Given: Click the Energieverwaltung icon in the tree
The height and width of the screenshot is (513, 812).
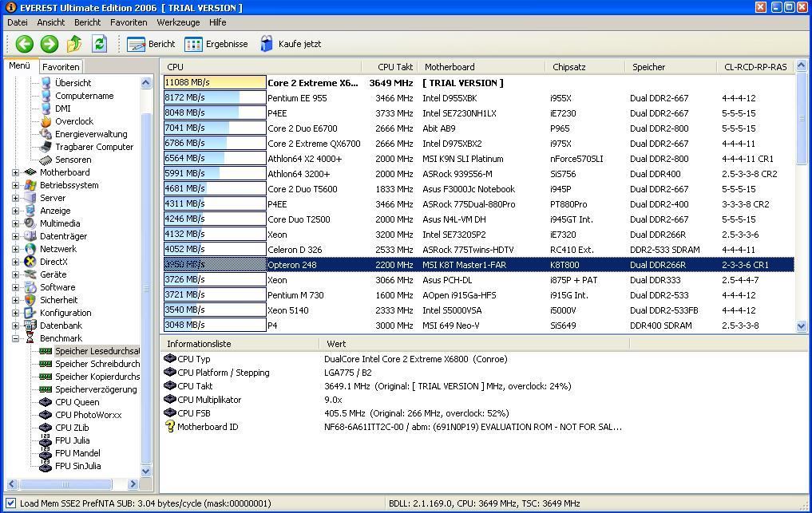Looking at the screenshot, I should (46, 134).
